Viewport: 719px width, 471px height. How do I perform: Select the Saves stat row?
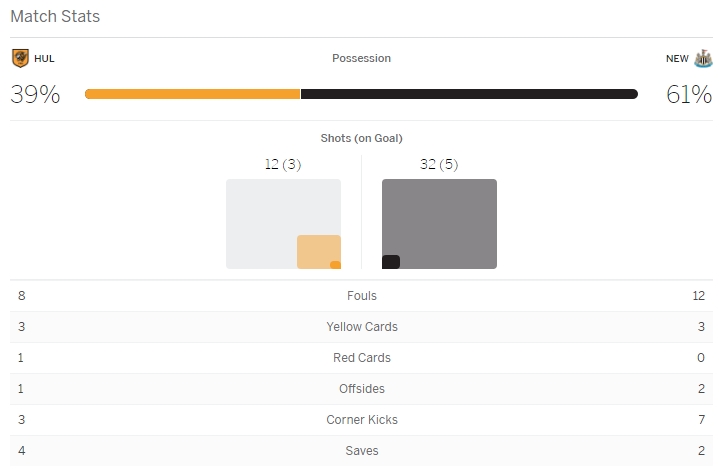click(x=361, y=451)
